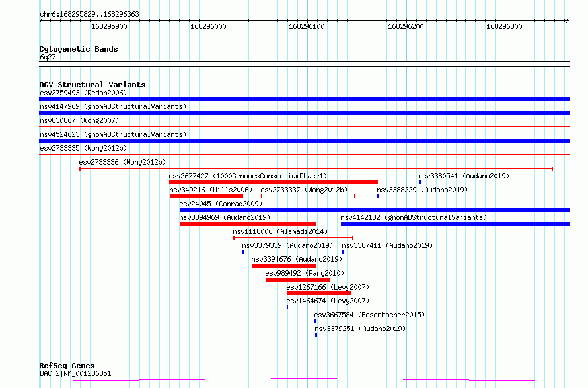Click the small blue marker of nsv3388229
The width and height of the screenshot is (588, 388).
pyautogui.click(x=378, y=196)
